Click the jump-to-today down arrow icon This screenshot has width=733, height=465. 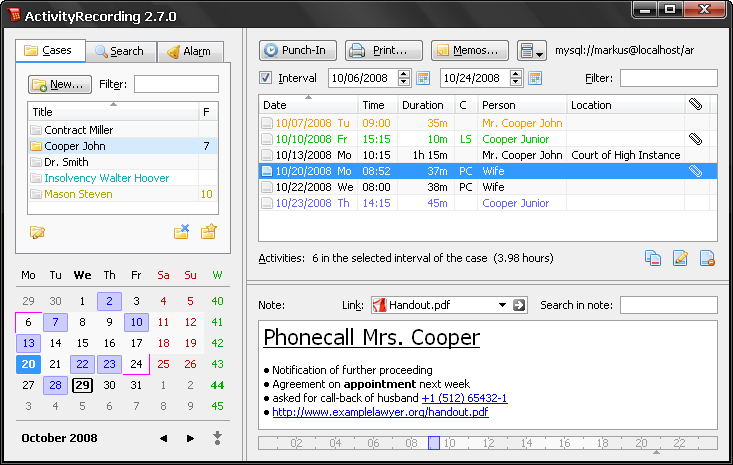[x=217, y=438]
